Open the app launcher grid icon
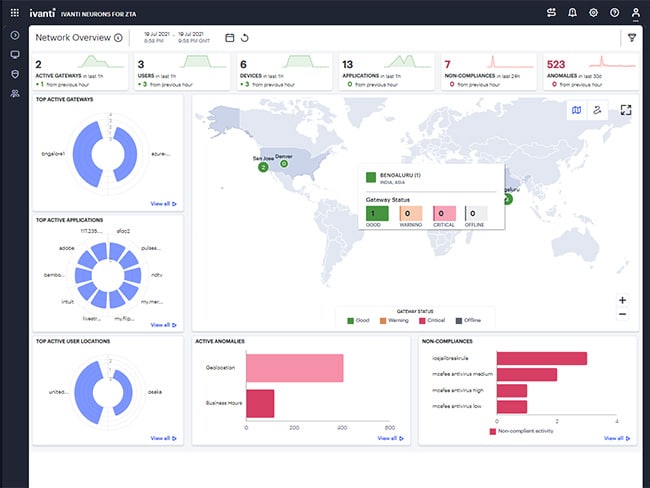This screenshot has height=488, width=650. 15,13
